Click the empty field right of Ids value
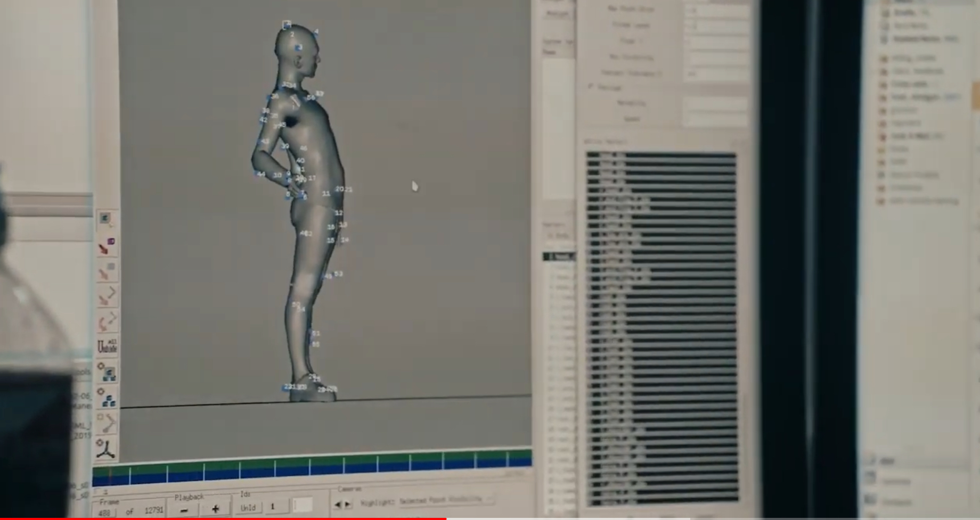 pyautogui.click(x=303, y=505)
